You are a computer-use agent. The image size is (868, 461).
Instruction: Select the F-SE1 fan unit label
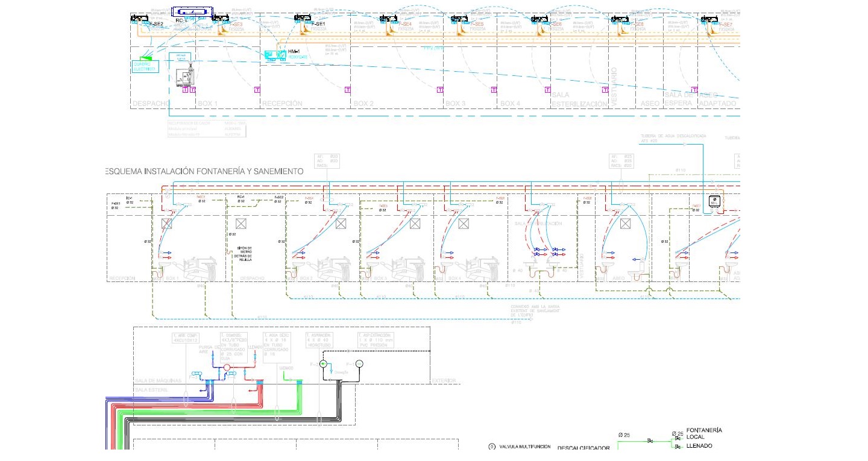coord(318,24)
